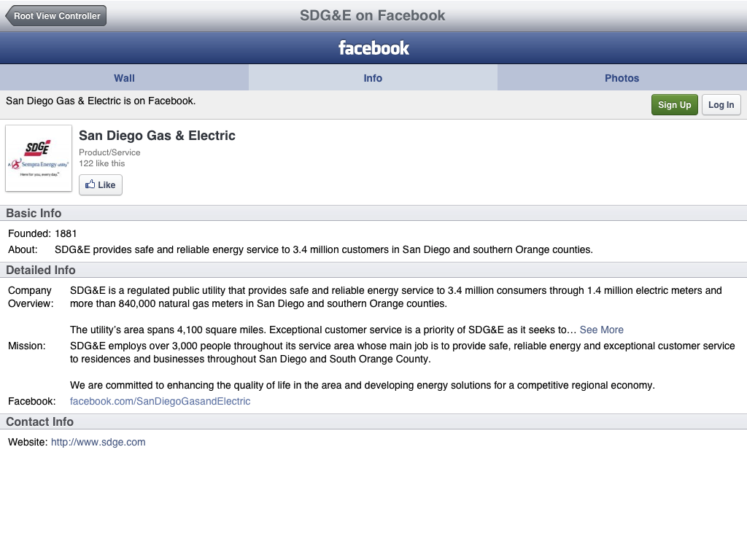Go back via Root View Controller button
747x560 pixels.
click(x=56, y=16)
